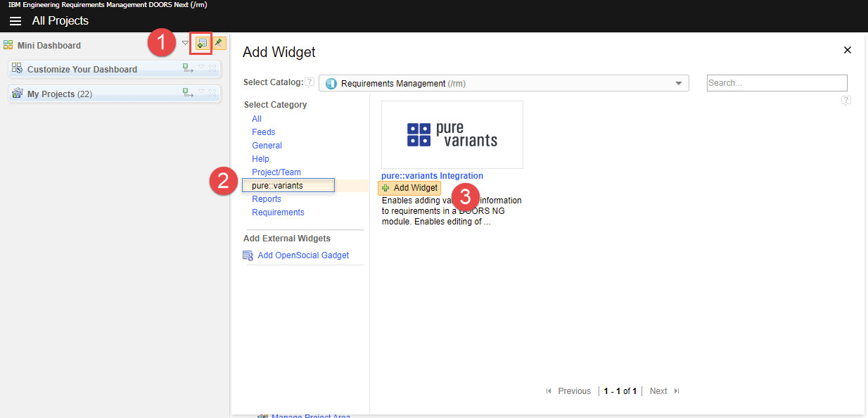This screenshot has height=418, width=868.
Task: Open the hamburger navigation menu
Action: pos(15,20)
